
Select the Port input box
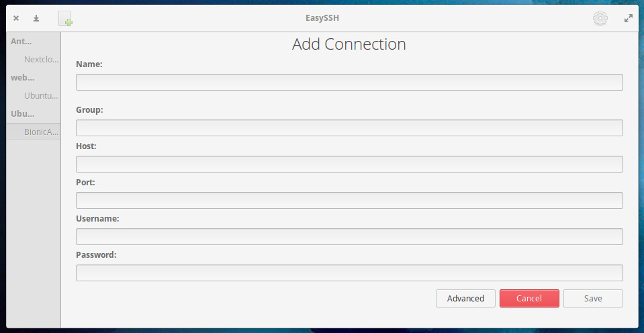coord(349,200)
